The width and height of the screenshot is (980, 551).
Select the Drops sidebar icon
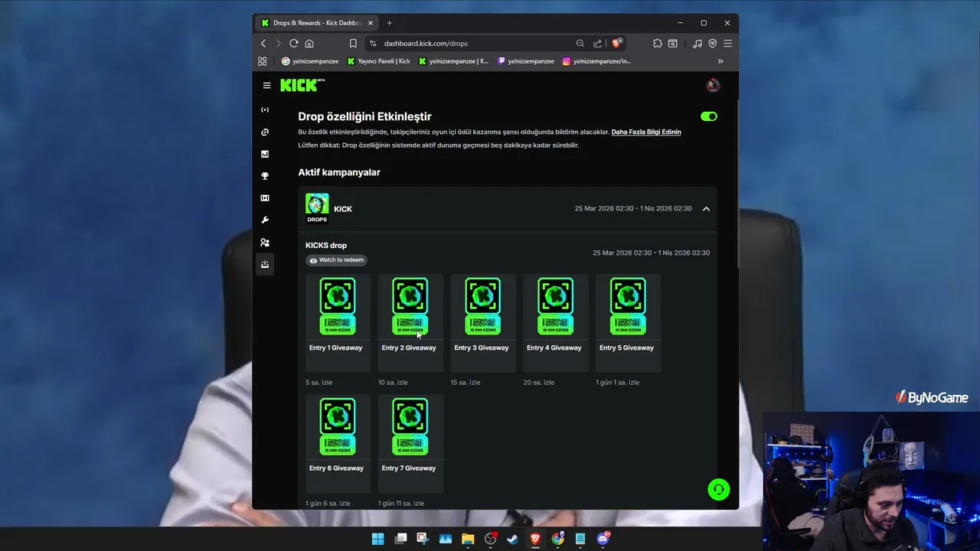[x=265, y=264]
